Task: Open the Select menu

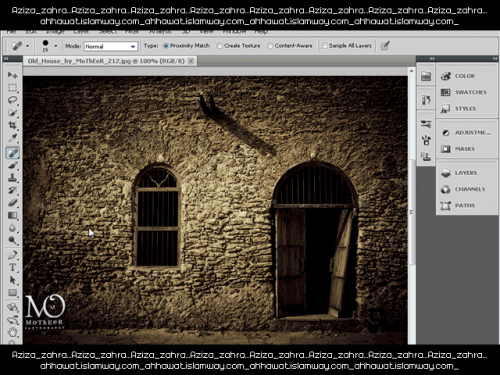Action: click(108, 32)
